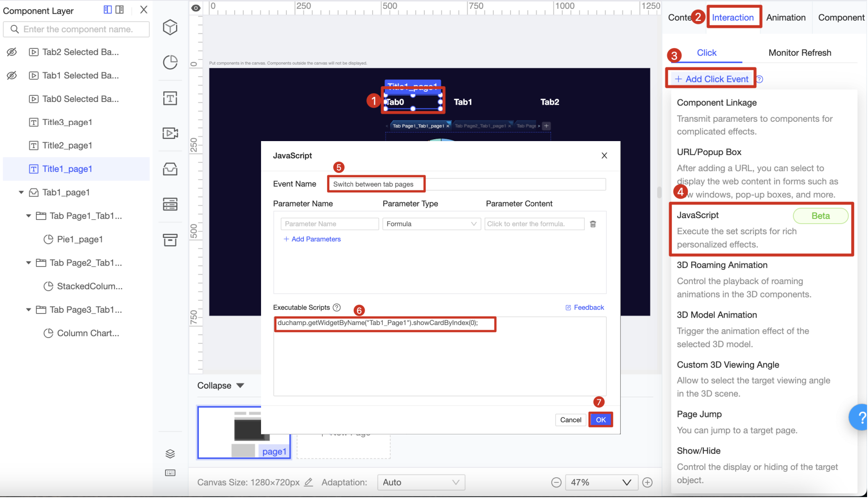Screen dimensions: 868x498
Task: Zoom out with the minus icon
Action: (x=556, y=483)
